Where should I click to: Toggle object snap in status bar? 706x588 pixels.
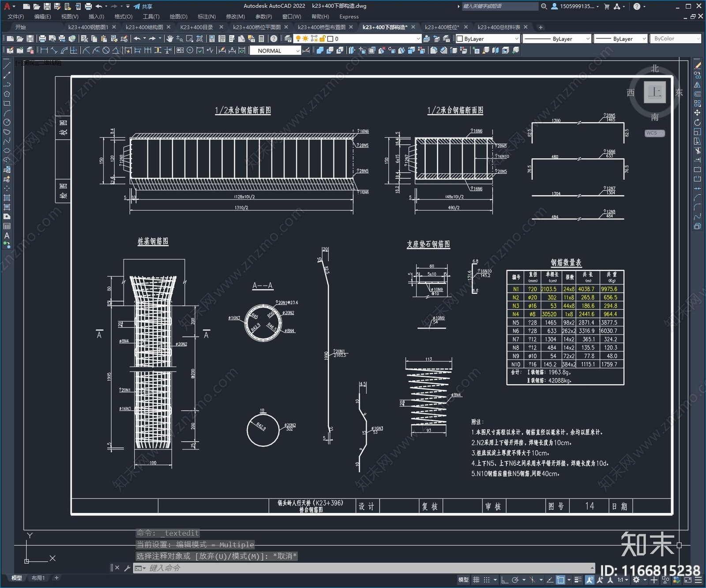pos(560,580)
